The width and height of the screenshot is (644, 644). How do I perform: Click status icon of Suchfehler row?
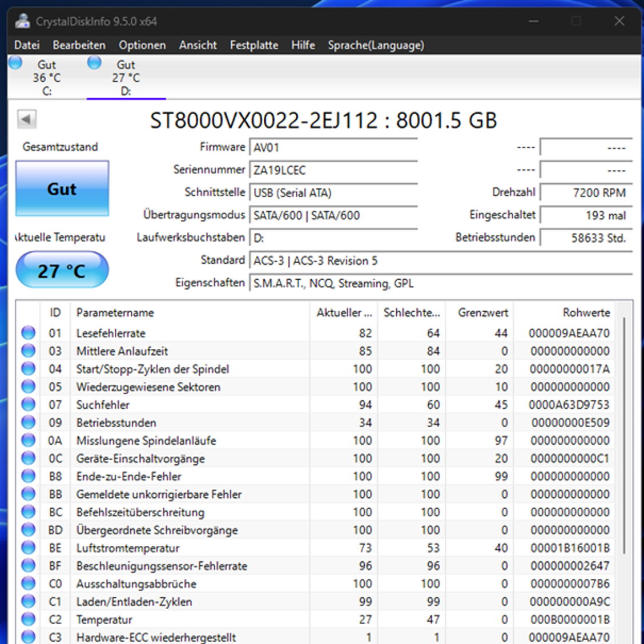coord(29,405)
